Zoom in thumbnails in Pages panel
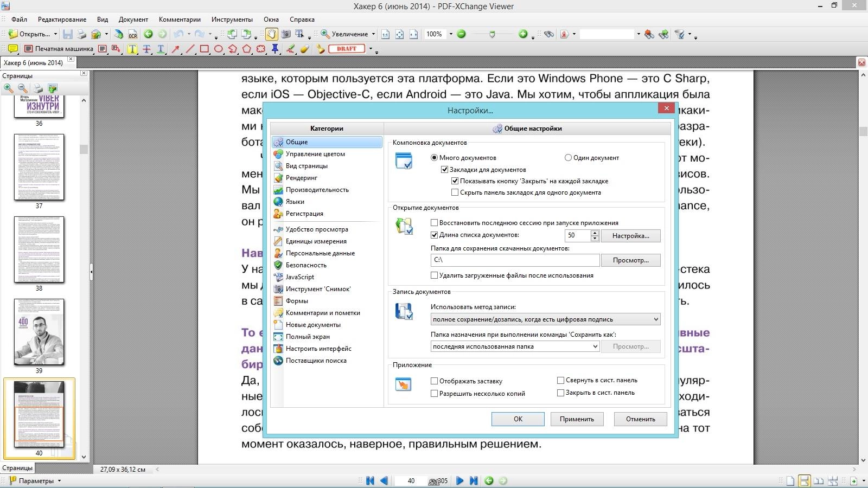The width and height of the screenshot is (868, 488). click(9, 88)
